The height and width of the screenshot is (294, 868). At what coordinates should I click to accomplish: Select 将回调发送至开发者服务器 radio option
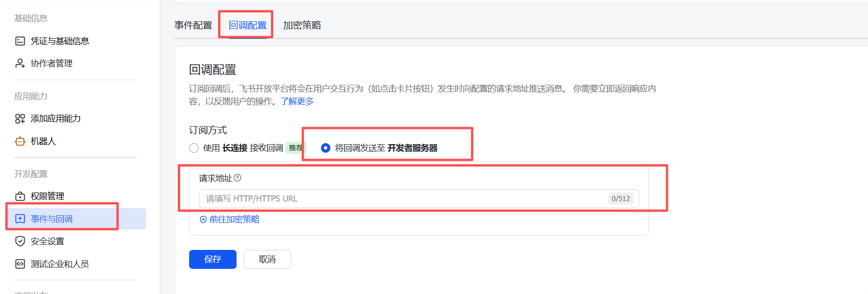click(326, 148)
